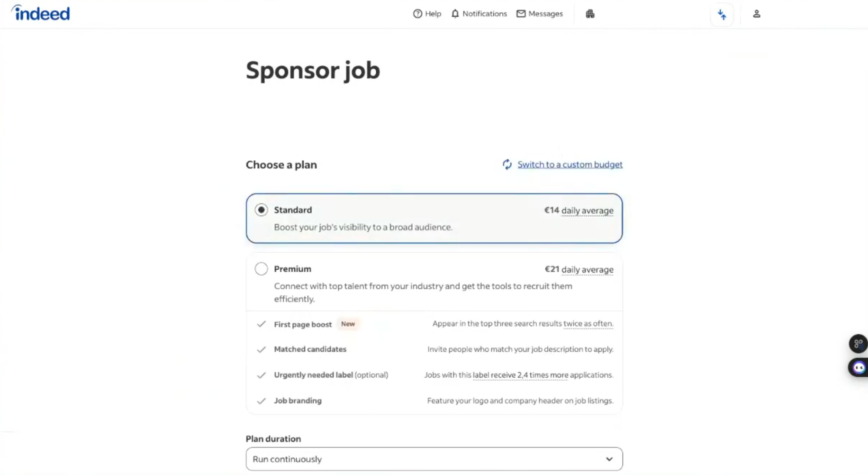Click the chevron arrow in Run continuously box
The height and width of the screenshot is (475, 868).
[x=609, y=459]
